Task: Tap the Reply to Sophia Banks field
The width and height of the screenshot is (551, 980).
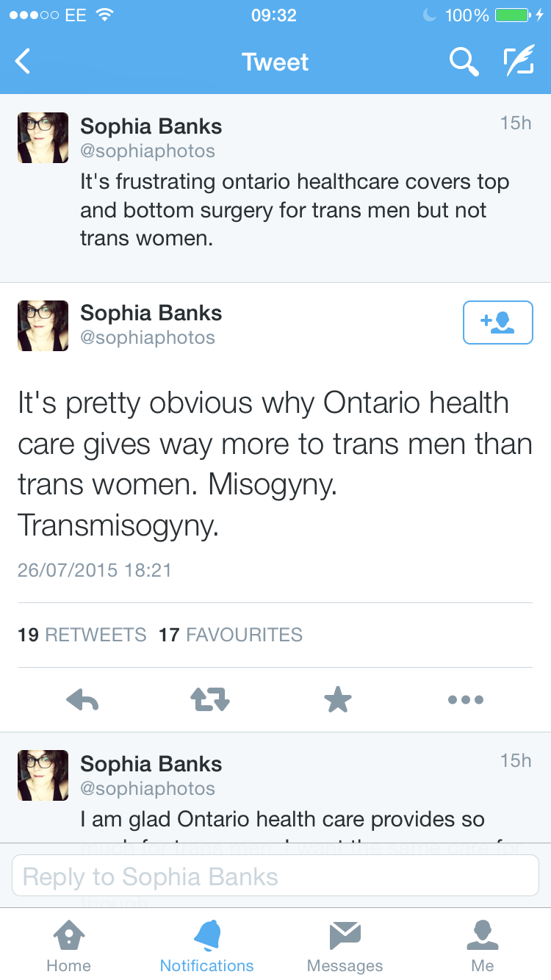Action: (275, 876)
